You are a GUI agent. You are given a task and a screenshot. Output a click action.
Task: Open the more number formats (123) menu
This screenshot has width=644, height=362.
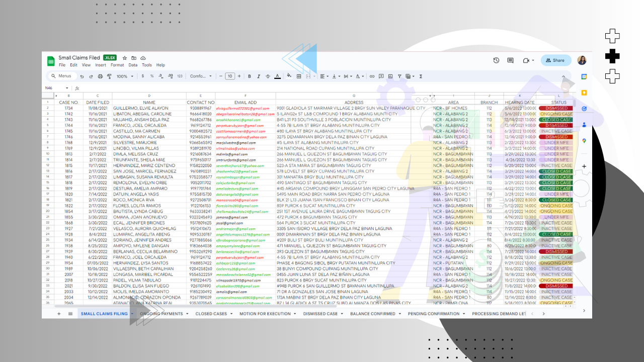(x=180, y=76)
